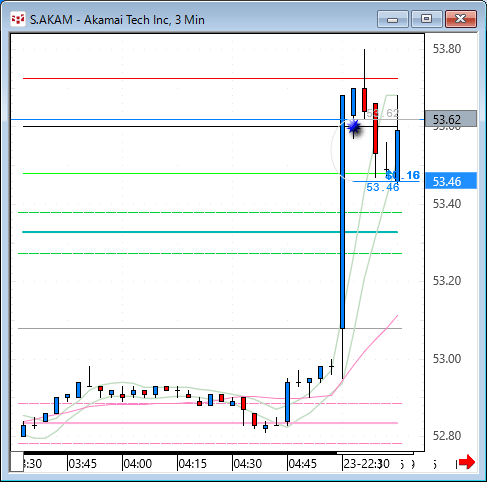
Task: Click the blue 0.16 profit label
Action: coord(403,175)
